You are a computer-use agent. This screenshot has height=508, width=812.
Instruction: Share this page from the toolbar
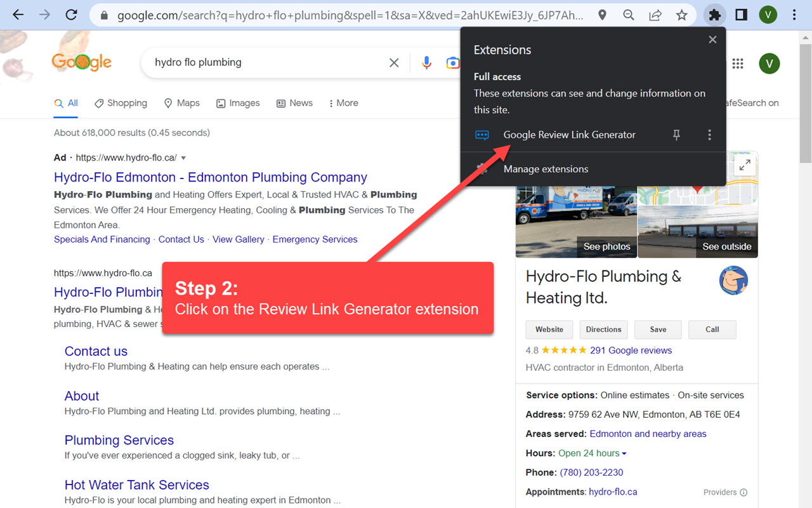pos(655,14)
